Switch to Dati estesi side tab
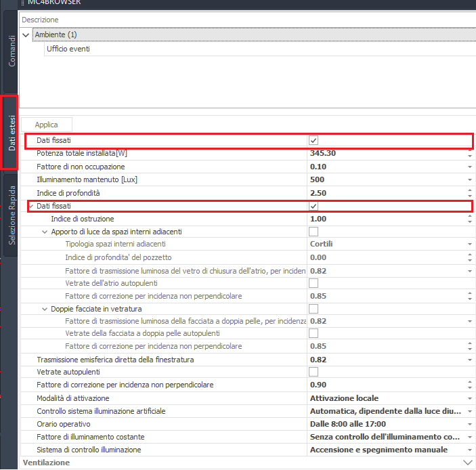 coord(11,132)
